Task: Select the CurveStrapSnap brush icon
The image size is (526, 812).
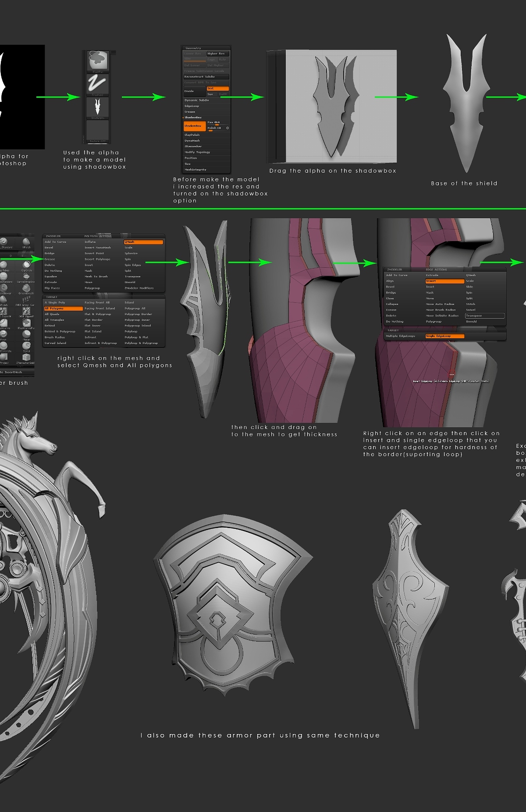Action: tap(26, 276)
